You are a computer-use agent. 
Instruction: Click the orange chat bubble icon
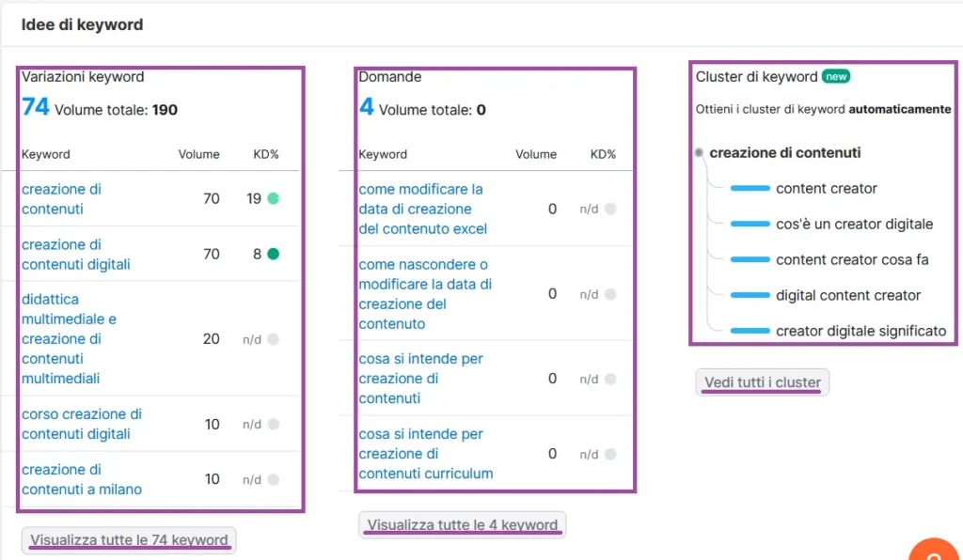935,552
